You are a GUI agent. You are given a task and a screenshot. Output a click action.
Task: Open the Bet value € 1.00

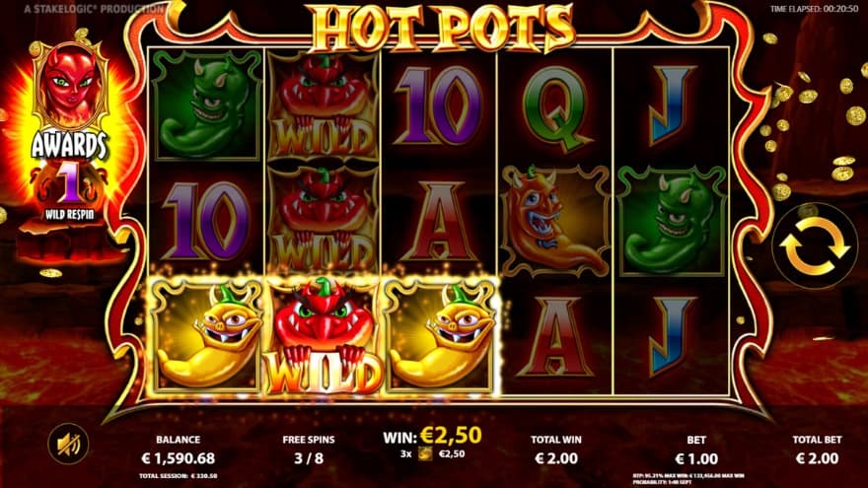pyautogui.click(x=696, y=458)
